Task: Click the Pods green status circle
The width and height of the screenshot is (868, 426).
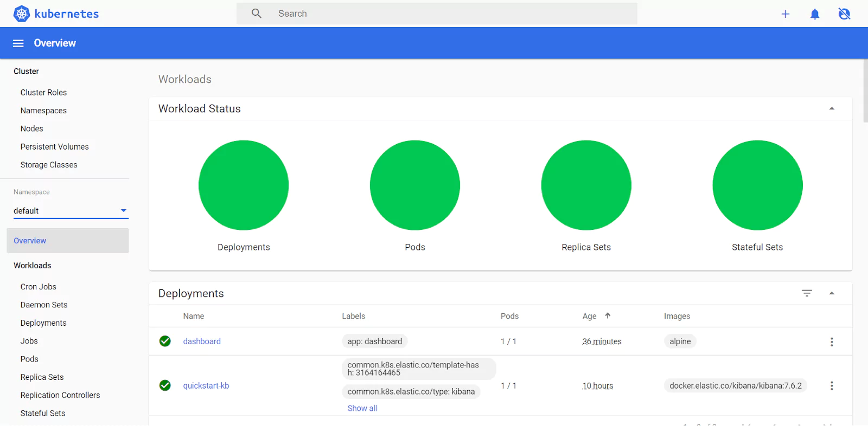Action: point(415,185)
